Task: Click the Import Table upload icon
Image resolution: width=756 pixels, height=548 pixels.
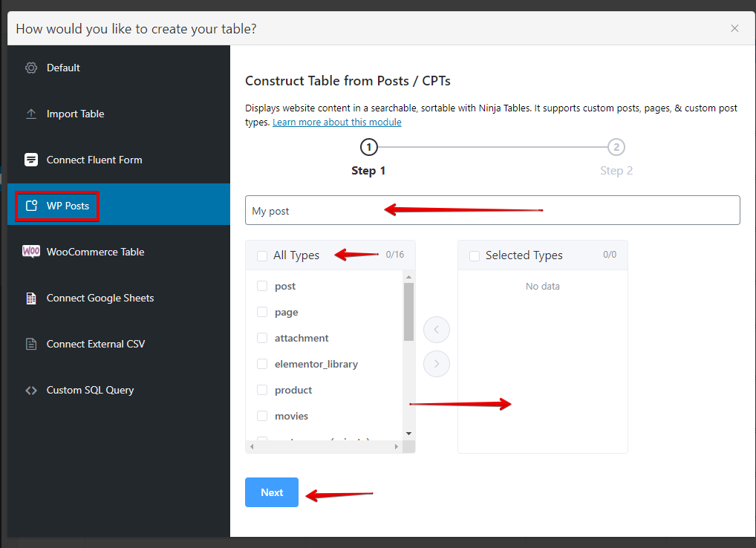Action: tap(31, 114)
